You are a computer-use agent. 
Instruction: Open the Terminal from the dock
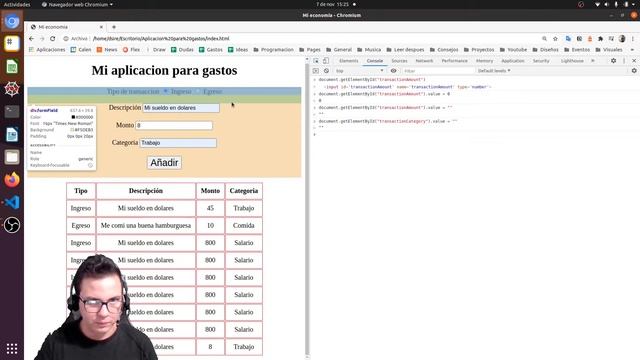point(12,111)
